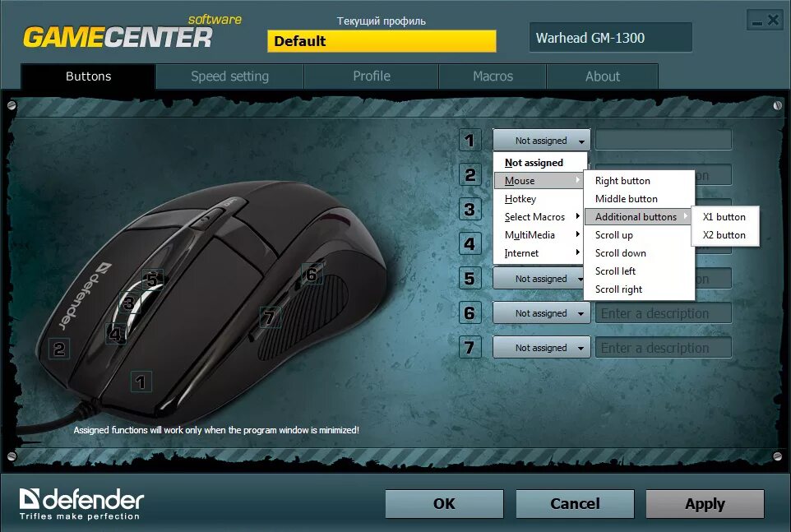Click the Apply button
The width and height of the screenshot is (791, 532).
tap(705, 504)
